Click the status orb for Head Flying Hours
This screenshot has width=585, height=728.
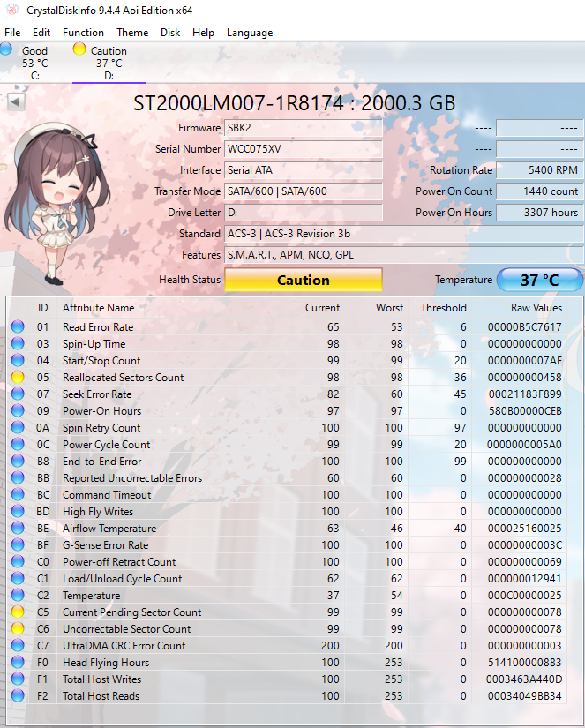(x=18, y=662)
